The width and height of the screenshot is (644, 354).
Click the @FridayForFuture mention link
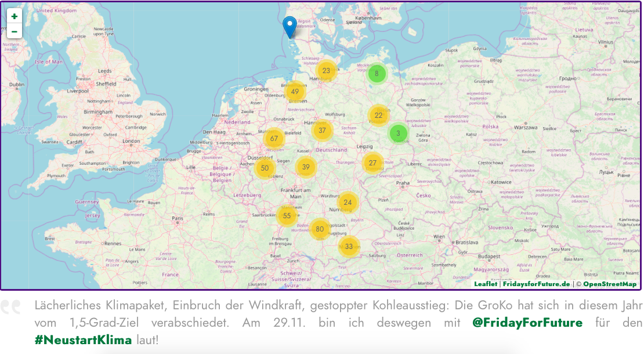(527, 322)
